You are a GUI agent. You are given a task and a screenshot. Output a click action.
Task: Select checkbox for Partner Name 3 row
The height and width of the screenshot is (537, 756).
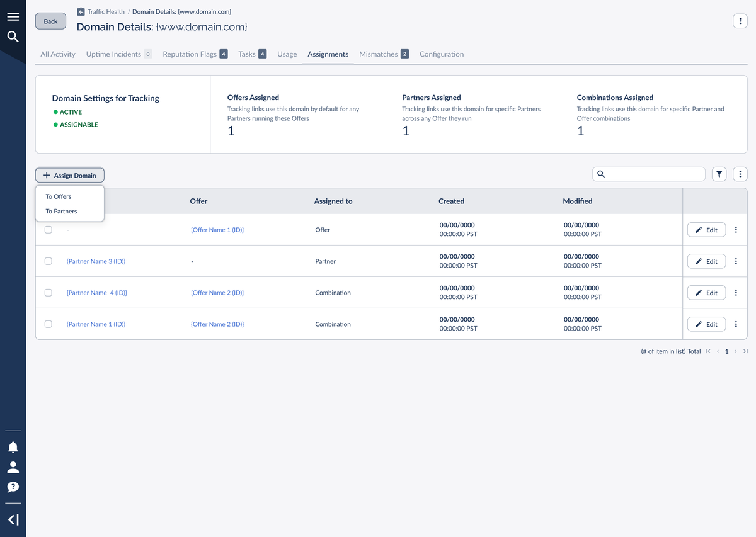pyautogui.click(x=49, y=261)
